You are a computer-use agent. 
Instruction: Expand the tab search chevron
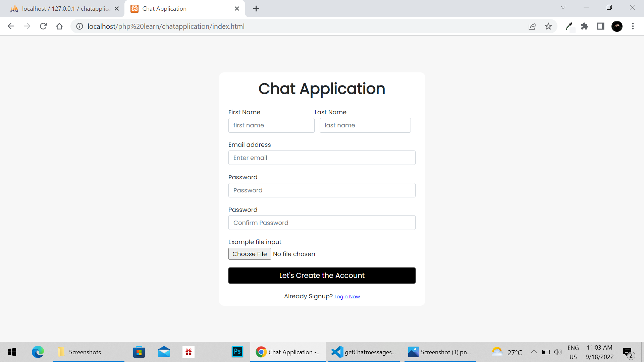pyautogui.click(x=563, y=7)
